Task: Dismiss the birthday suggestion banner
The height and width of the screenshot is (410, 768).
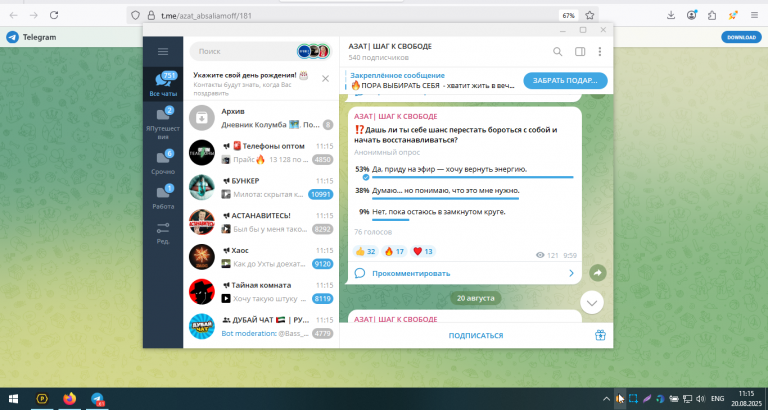Action: pos(325,78)
